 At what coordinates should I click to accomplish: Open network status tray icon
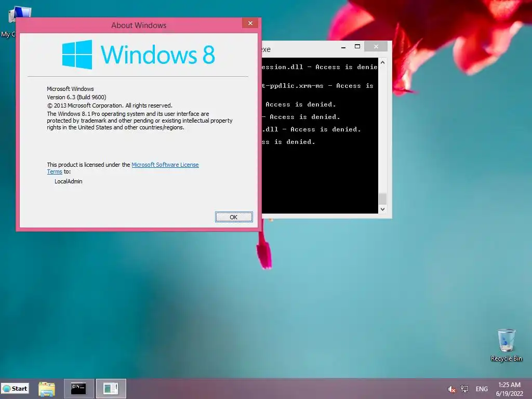(464, 389)
